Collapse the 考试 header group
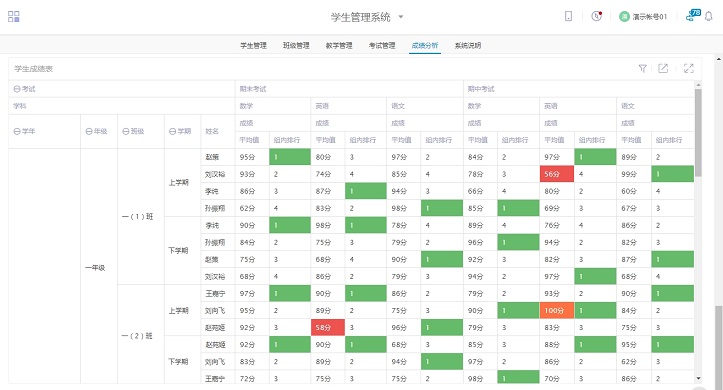Image resolution: width=723 pixels, height=390 pixels. coord(17,89)
